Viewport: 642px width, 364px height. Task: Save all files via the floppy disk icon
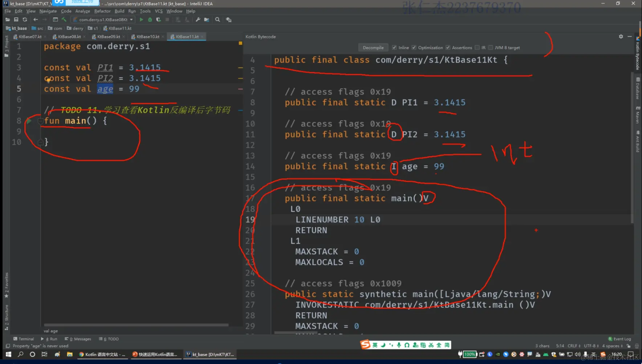16,20
